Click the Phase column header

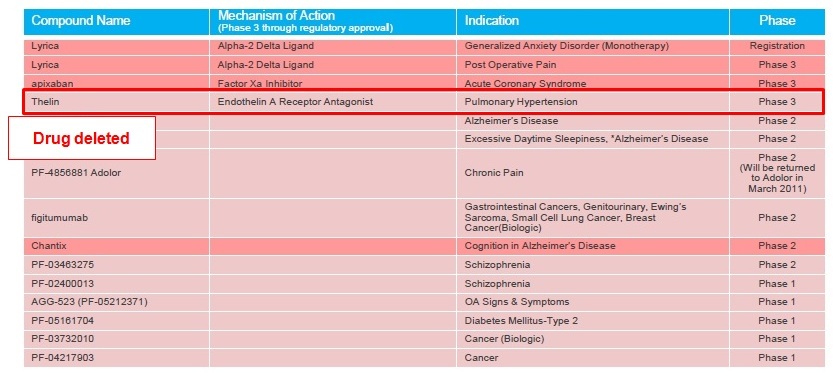pos(777,22)
